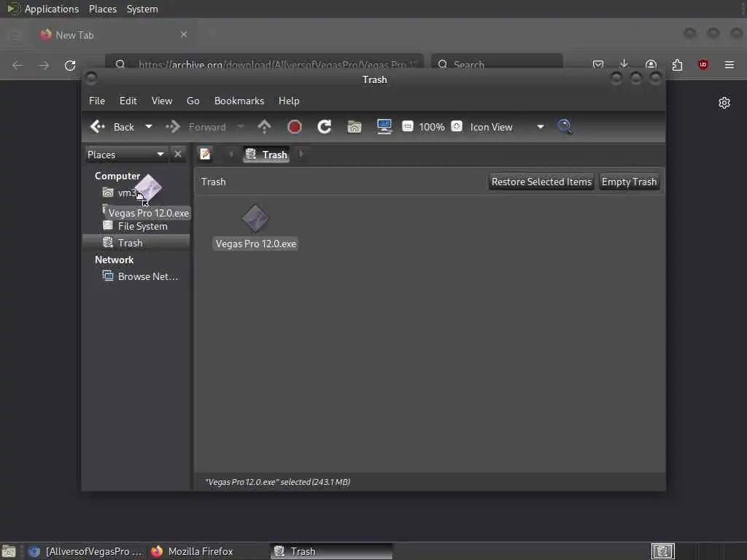
Task: Close the Firefox New Tab tab
Action: point(184,34)
